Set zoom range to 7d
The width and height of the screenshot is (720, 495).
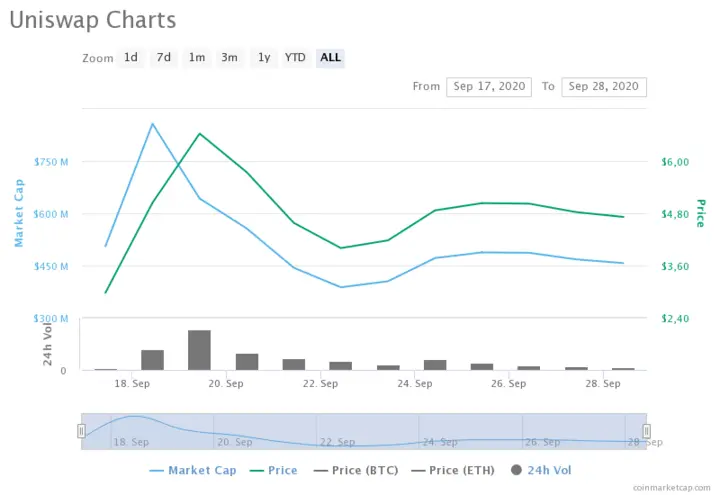164,58
